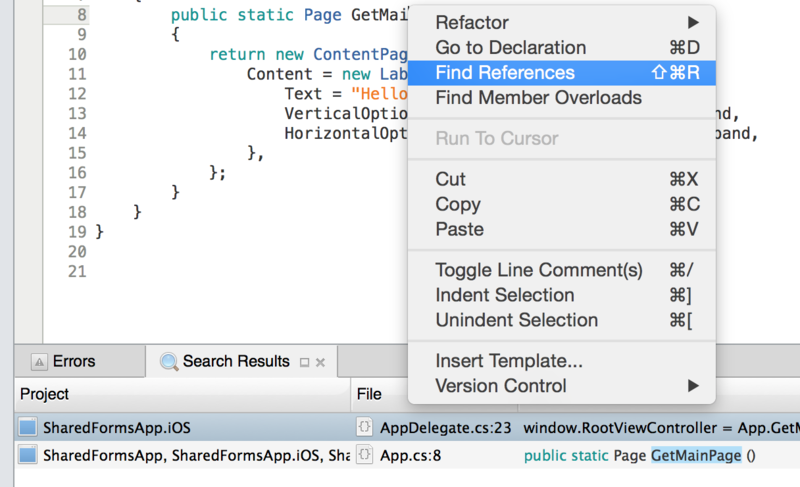Click the Search Results pad float icon

tap(304, 362)
